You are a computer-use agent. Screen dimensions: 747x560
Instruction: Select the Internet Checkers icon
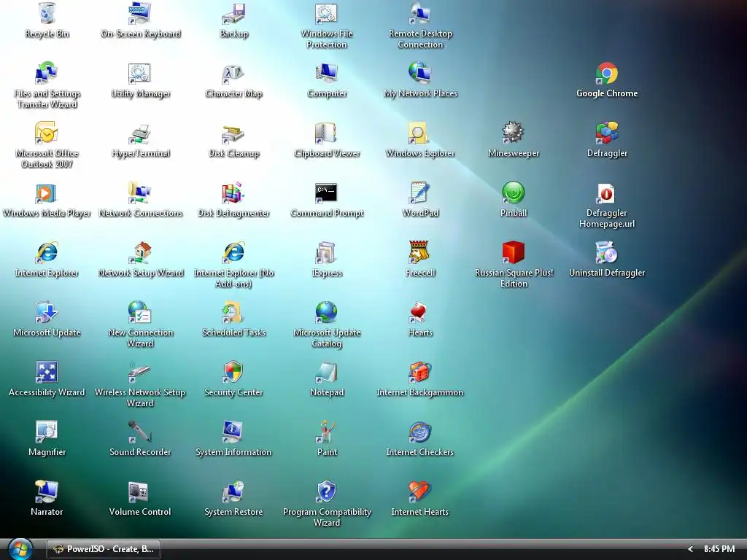[x=420, y=432]
